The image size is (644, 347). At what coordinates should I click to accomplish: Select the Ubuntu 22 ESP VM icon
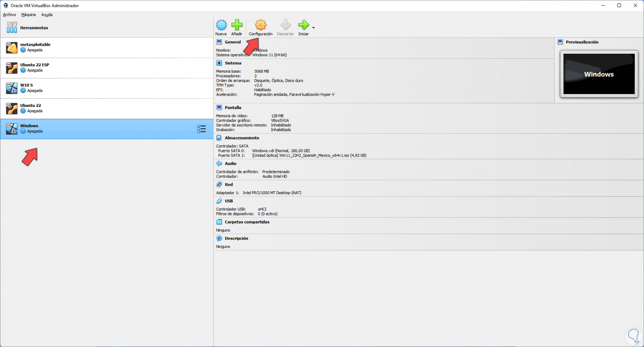pos(12,68)
